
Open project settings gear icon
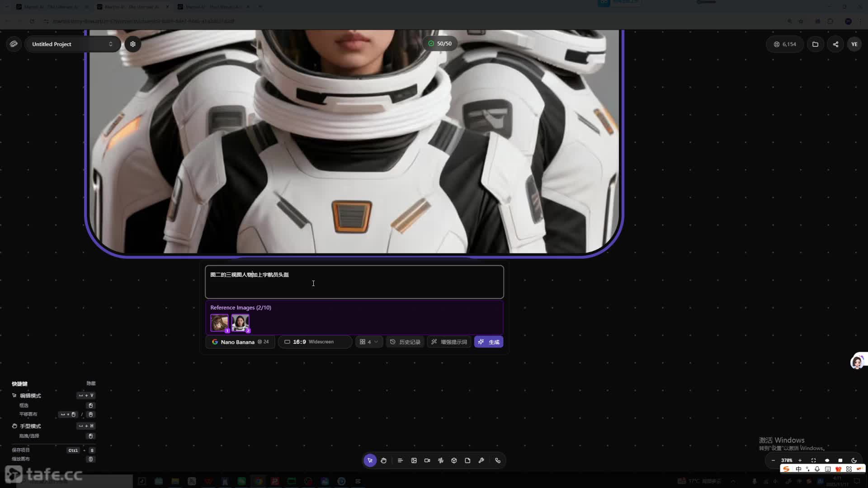pyautogui.click(x=133, y=44)
